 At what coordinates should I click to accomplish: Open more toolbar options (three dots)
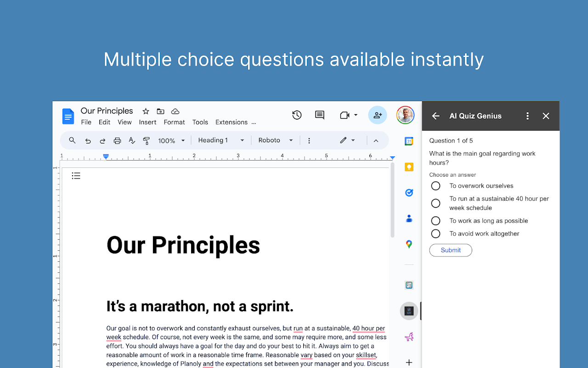point(309,141)
